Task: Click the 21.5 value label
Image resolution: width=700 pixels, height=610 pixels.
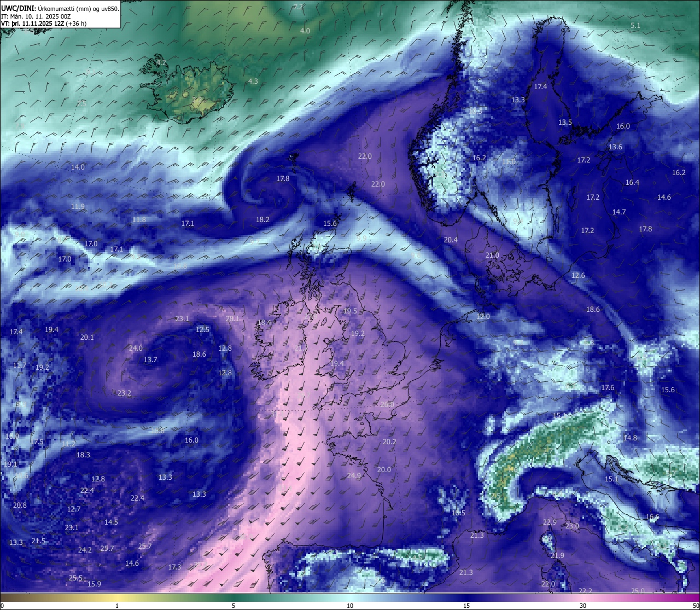Action: click(38, 541)
